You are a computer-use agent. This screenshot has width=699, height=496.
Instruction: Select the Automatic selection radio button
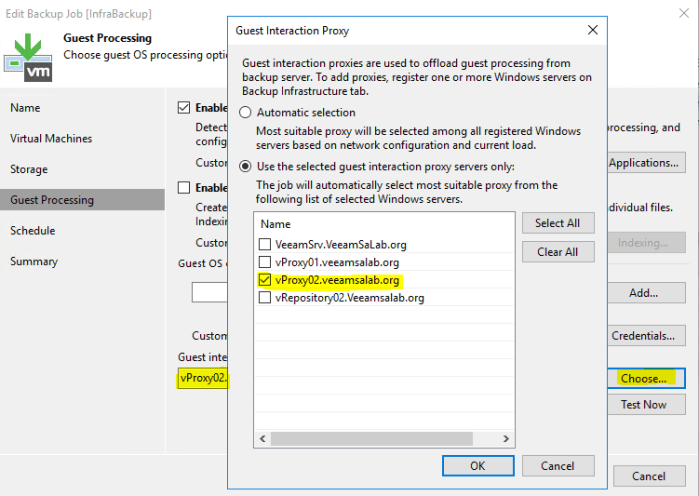[245, 112]
